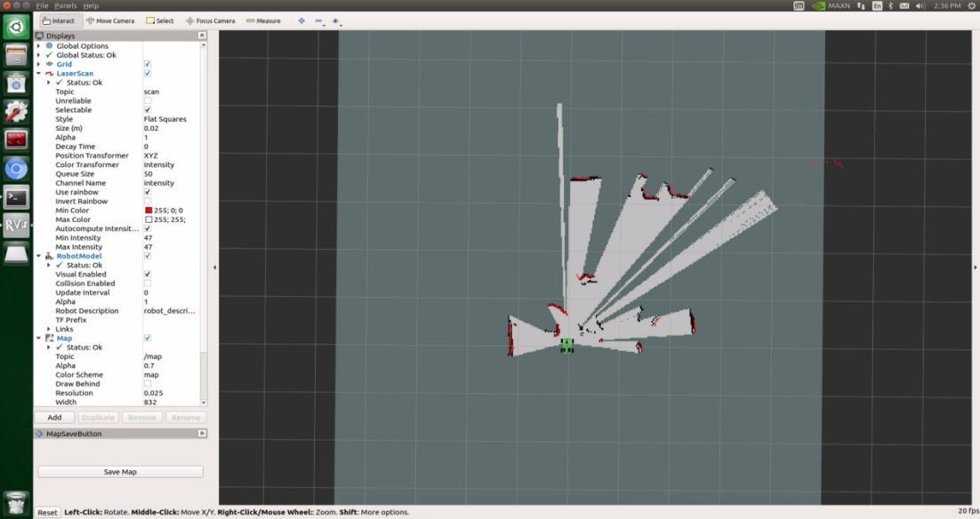Click the NVIDIA MAXN power mode indicator
Screen dimensions: 980x519
(x=831, y=5)
